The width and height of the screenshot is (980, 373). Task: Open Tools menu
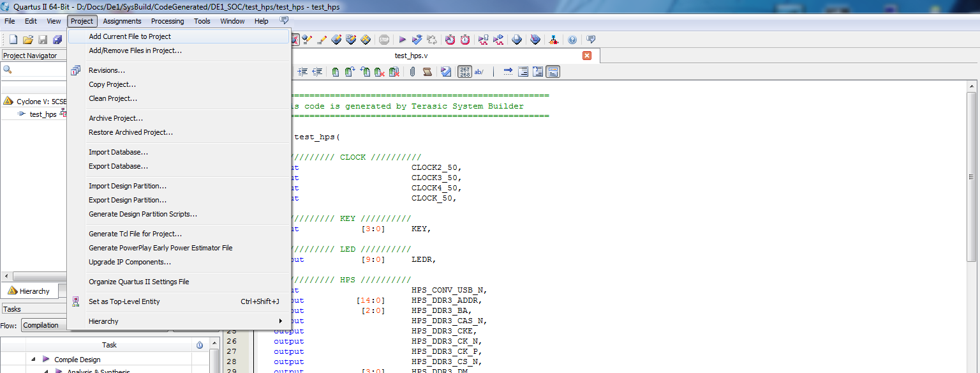[202, 21]
